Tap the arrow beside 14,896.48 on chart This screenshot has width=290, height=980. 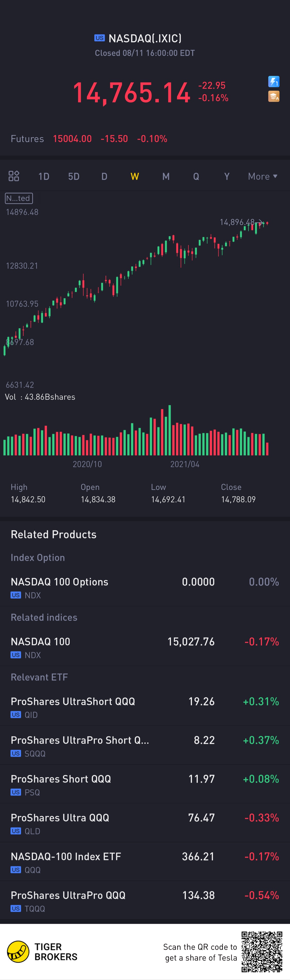coord(261,222)
